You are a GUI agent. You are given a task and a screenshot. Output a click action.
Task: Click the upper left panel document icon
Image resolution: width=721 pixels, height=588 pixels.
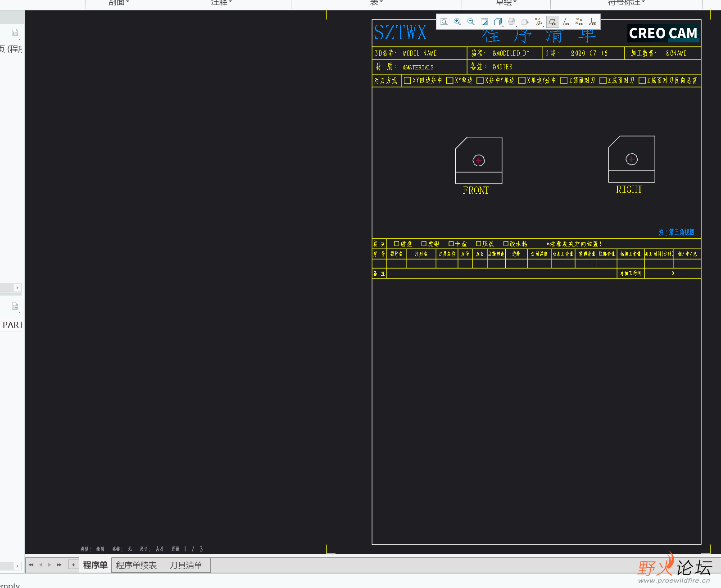(15, 33)
